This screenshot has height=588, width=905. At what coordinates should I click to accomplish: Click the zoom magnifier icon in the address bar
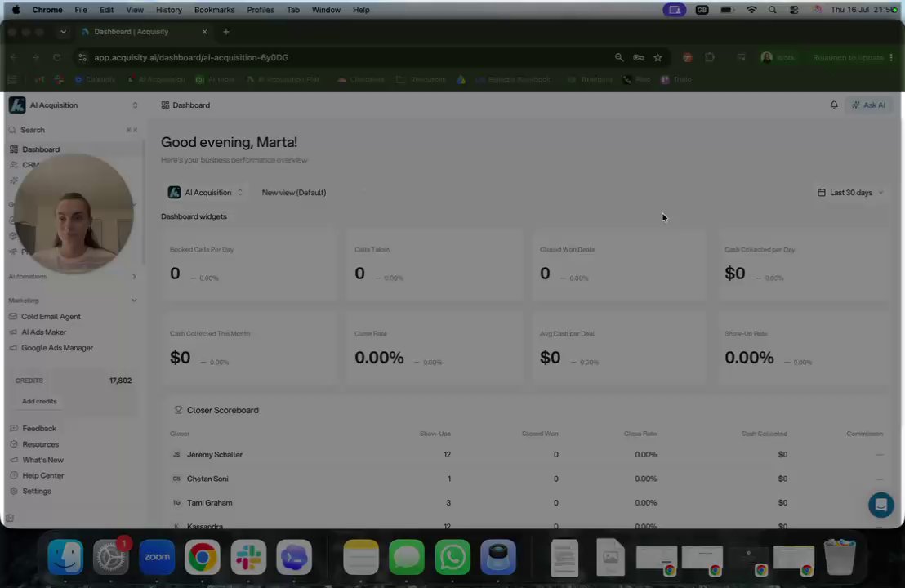[x=619, y=58]
